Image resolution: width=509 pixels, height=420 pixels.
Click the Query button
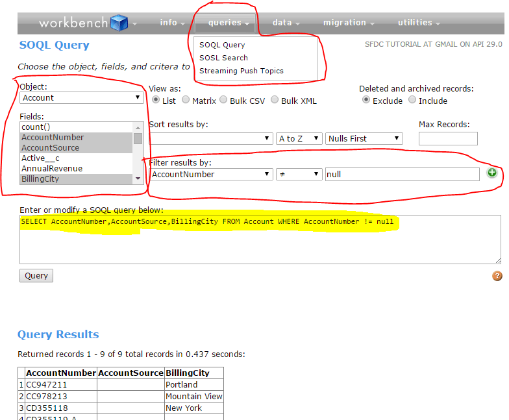[x=36, y=275]
